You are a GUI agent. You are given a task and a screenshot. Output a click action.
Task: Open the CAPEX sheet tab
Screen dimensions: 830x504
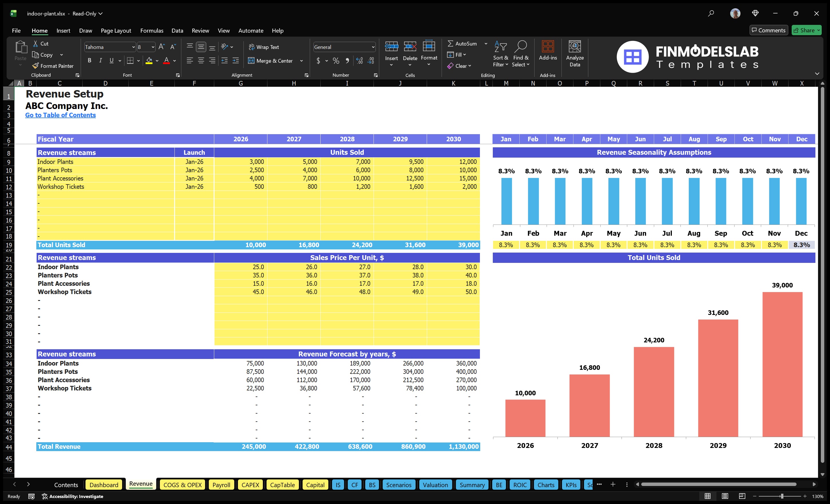[x=250, y=485]
